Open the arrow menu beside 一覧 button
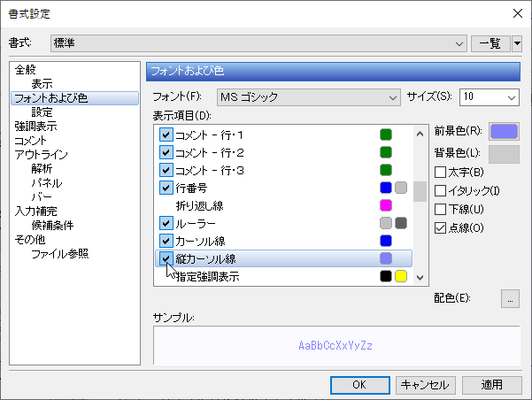 (517, 43)
